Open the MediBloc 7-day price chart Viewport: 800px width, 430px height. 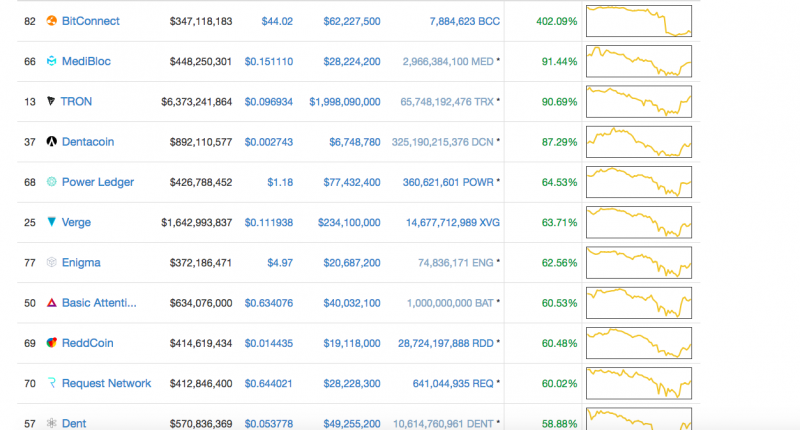point(639,61)
